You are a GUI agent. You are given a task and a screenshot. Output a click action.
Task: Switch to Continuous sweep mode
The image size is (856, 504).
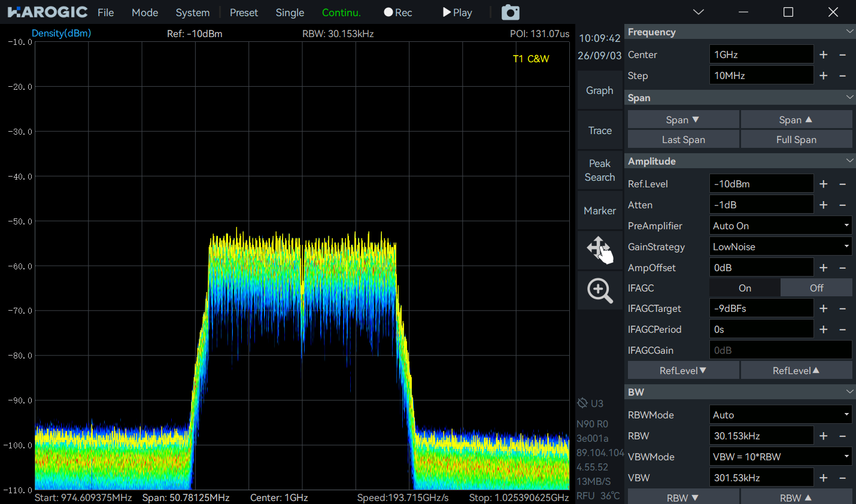pyautogui.click(x=341, y=13)
